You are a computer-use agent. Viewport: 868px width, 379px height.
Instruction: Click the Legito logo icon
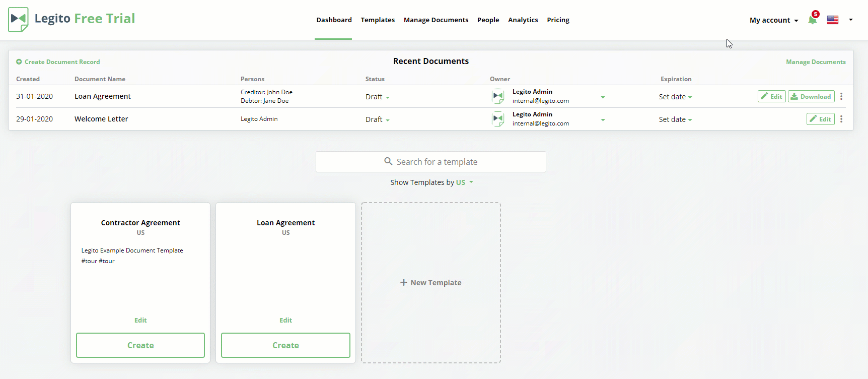click(x=19, y=20)
